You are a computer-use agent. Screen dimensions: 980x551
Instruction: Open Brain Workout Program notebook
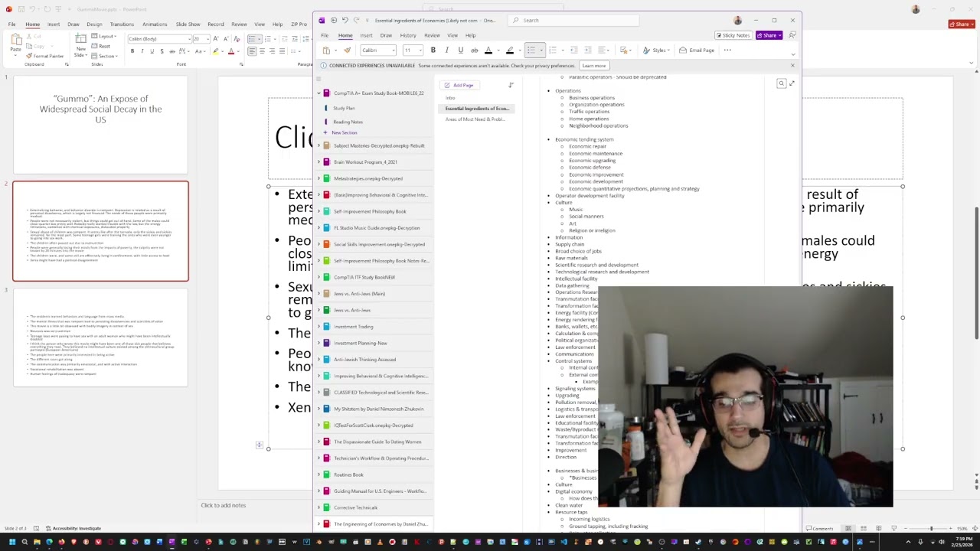point(365,162)
